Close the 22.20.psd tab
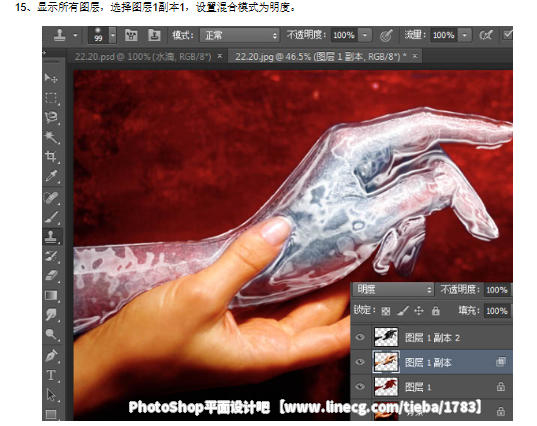The width and height of the screenshot is (537, 426). (x=220, y=55)
